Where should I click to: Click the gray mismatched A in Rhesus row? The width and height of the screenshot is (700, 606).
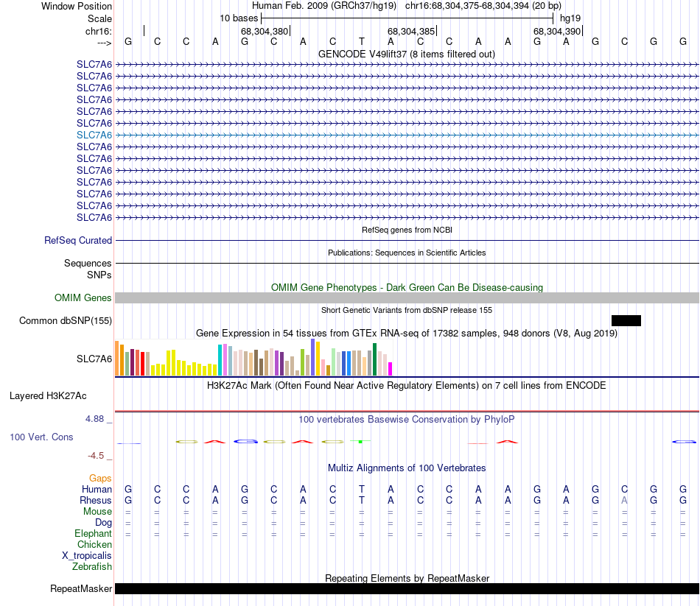pos(625,500)
